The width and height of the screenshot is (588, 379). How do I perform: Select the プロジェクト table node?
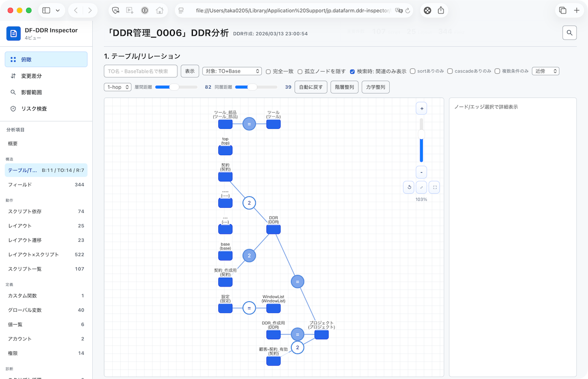(321, 334)
